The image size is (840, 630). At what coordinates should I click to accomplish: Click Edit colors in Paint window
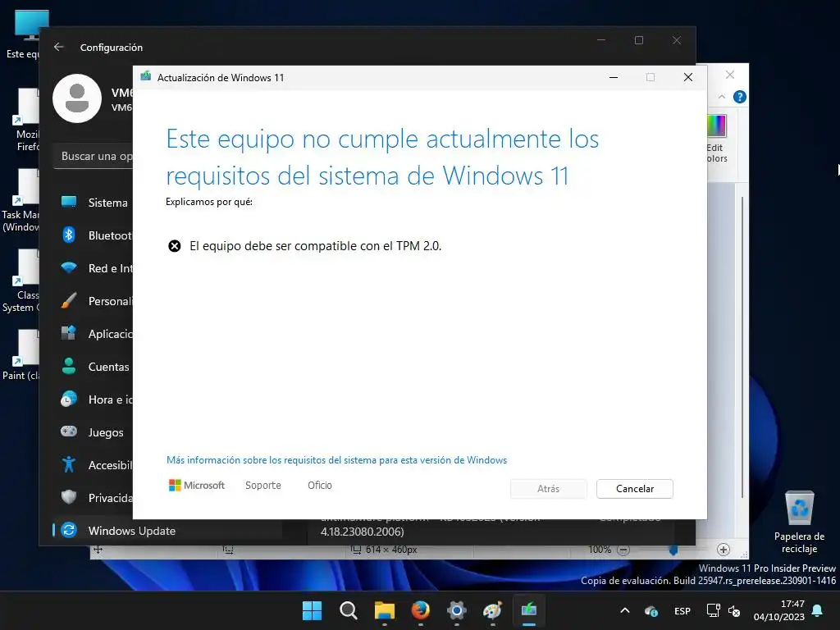coord(717,138)
